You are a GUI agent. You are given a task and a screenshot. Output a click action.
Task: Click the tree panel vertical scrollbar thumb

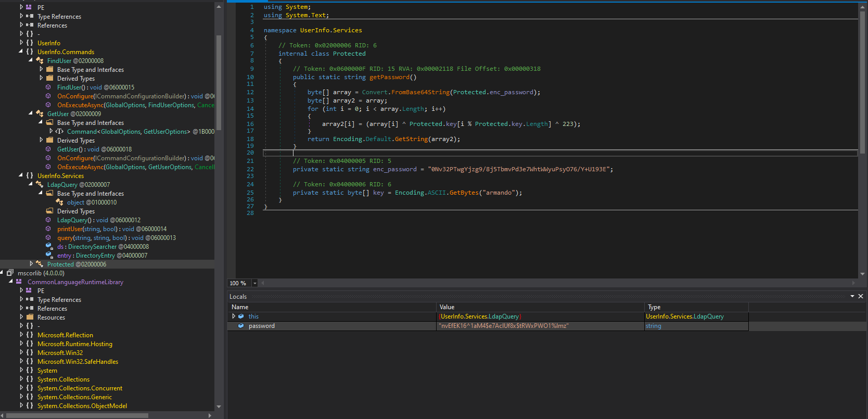tap(219, 82)
